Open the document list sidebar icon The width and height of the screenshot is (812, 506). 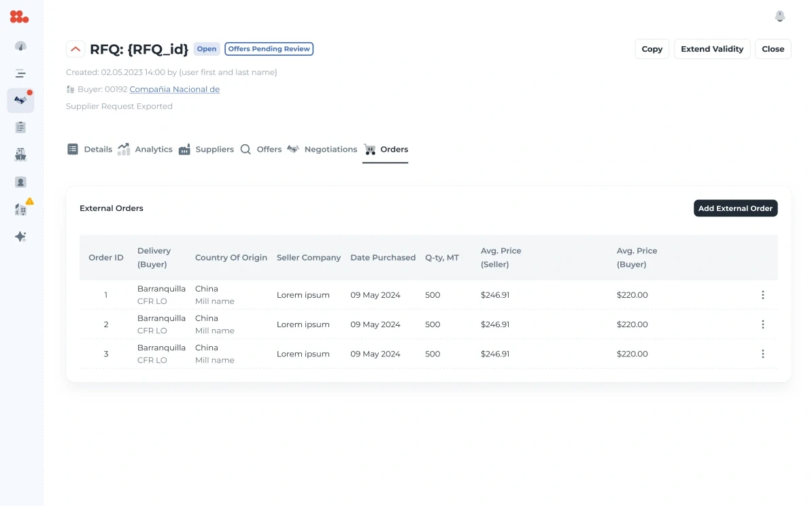pyautogui.click(x=20, y=127)
